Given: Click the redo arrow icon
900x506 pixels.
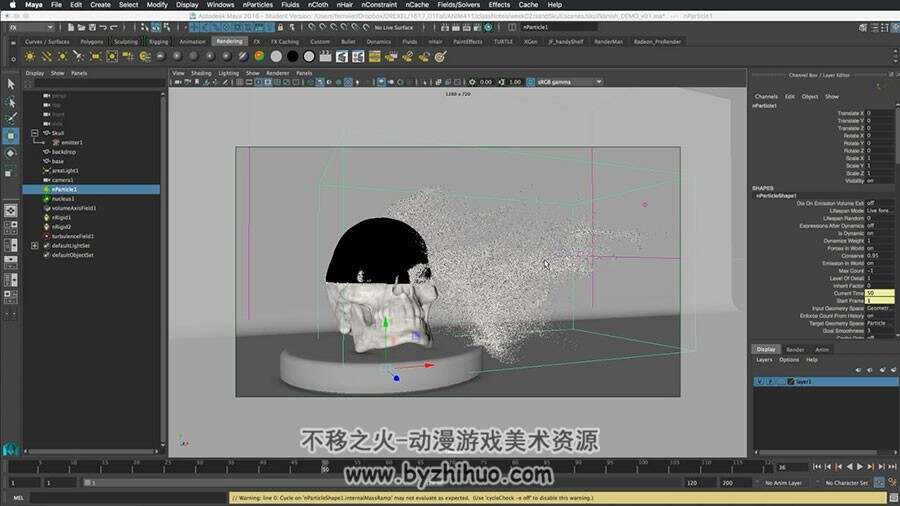Looking at the screenshot, I should coord(114,27).
